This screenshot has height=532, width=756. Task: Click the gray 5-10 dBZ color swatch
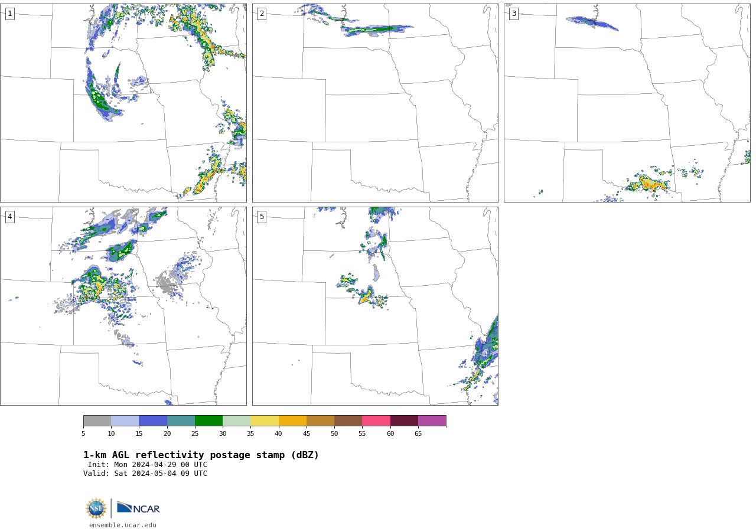[x=97, y=421]
